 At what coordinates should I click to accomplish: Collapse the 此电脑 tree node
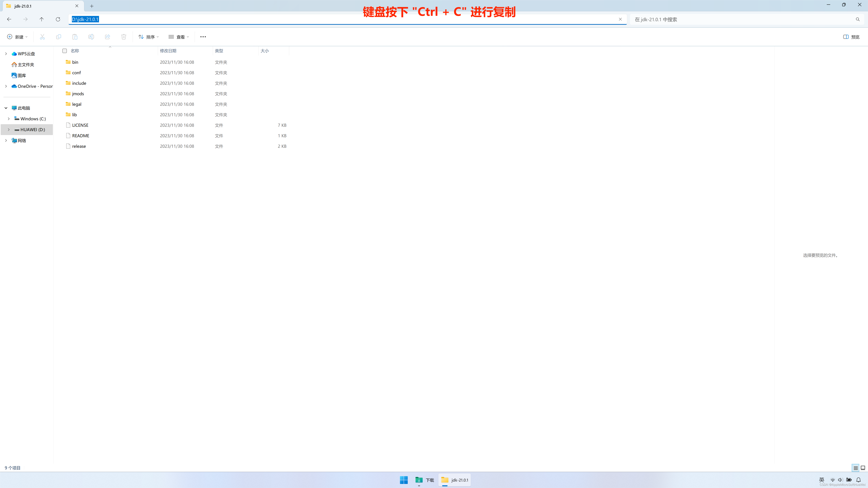click(x=6, y=108)
